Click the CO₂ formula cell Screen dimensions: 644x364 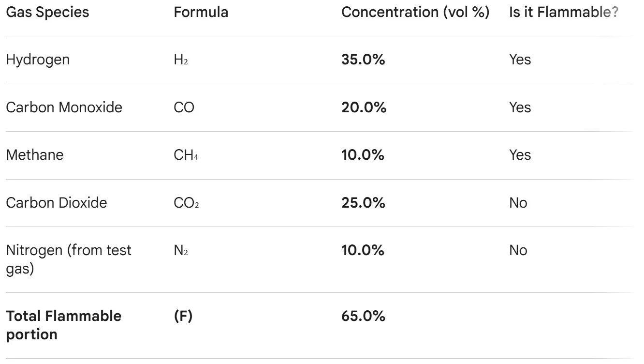point(186,202)
